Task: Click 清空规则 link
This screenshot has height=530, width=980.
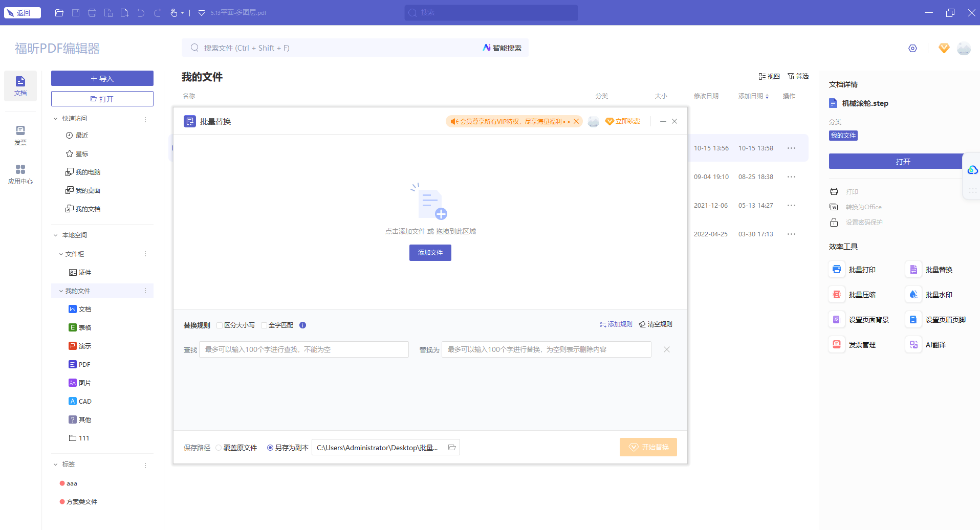Action: [656, 324]
